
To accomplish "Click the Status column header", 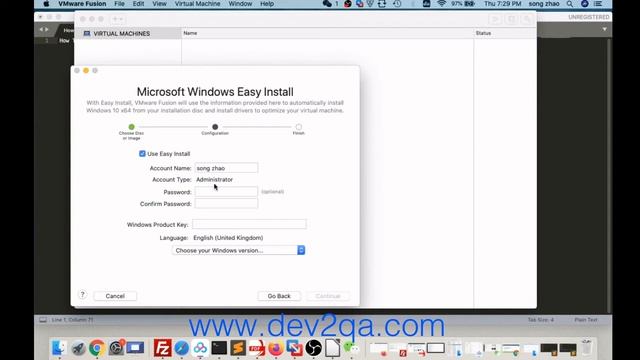I will pos(483,33).
